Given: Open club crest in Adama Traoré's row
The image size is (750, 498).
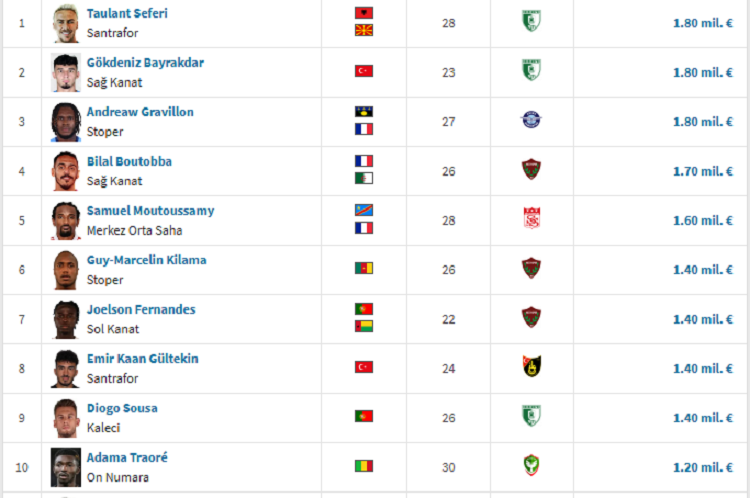Looking at the screenshot, I should pos(531,465).
